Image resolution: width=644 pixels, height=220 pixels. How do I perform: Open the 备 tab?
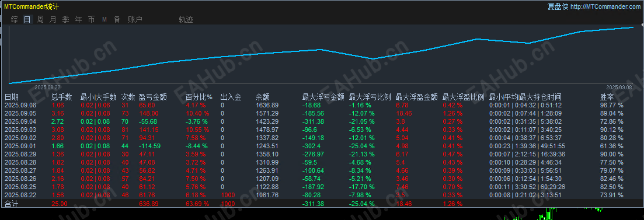[x=117, y=19]
